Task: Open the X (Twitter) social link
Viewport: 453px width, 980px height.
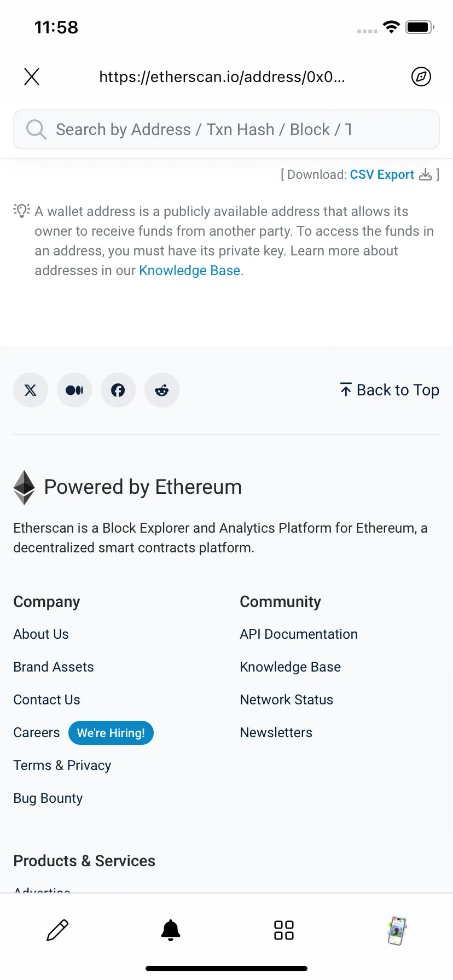Action: point(31,390)
